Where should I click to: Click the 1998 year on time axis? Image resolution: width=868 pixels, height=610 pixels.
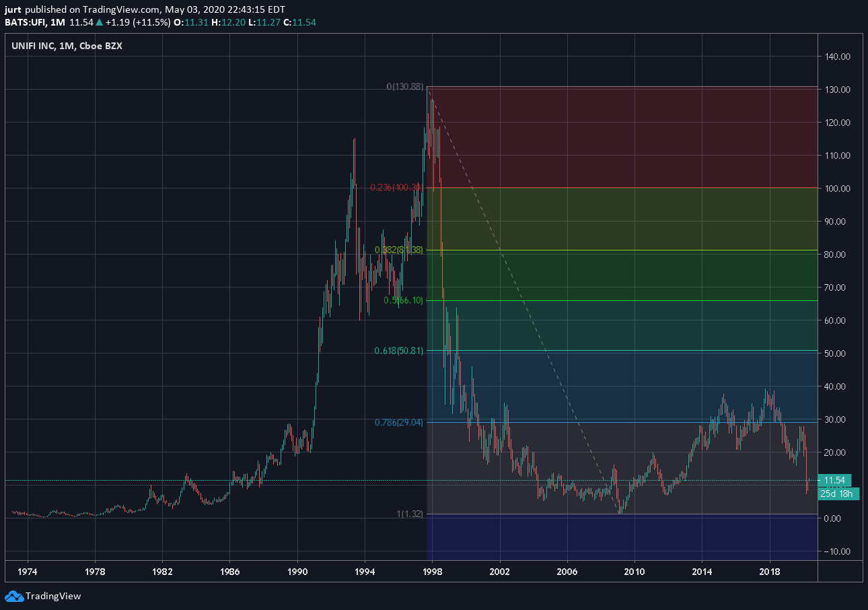432,572
